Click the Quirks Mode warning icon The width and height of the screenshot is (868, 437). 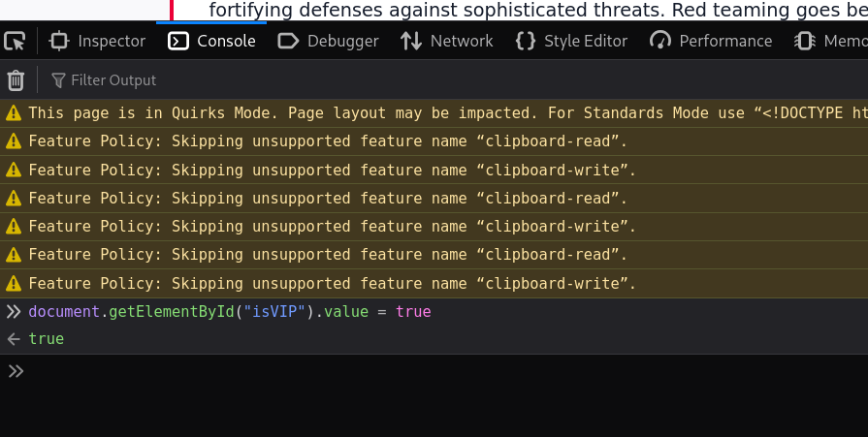(x=13, y=113)
